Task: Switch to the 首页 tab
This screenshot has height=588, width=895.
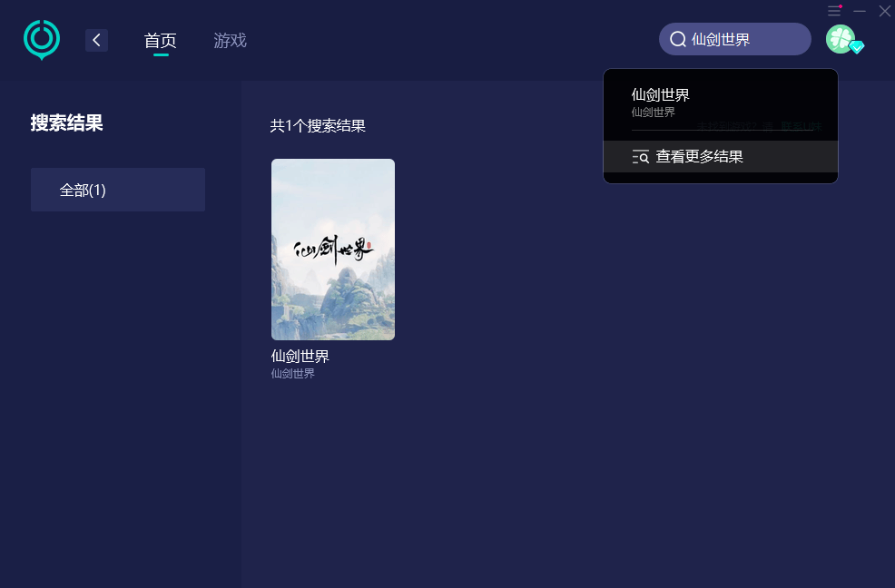Action: point(161,40)
